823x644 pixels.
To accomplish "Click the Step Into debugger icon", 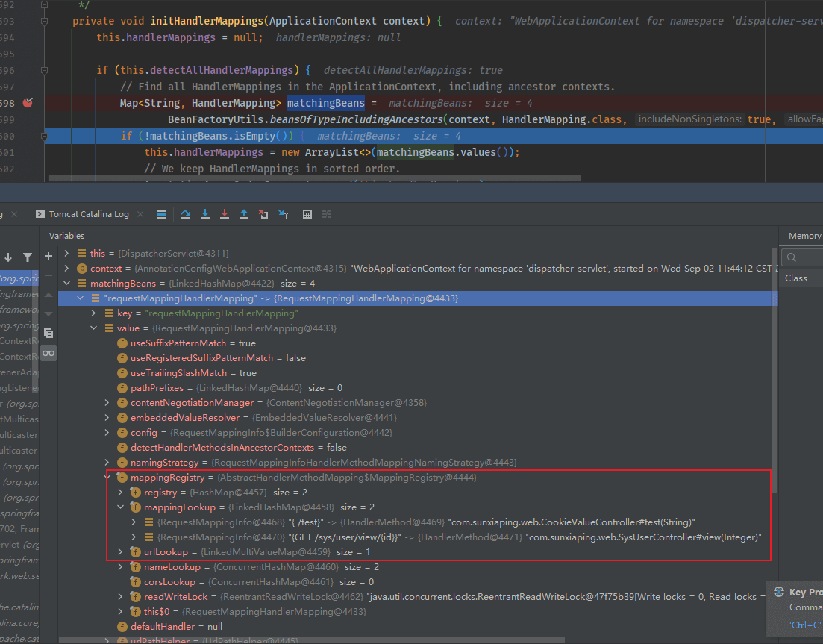I will click(205, 214).
